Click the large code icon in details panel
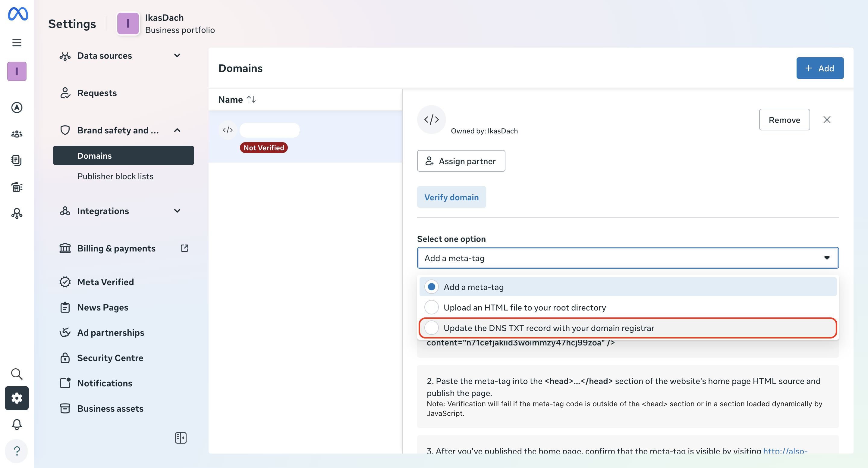The width and height of the screenshot is (868, 468). 431,120
